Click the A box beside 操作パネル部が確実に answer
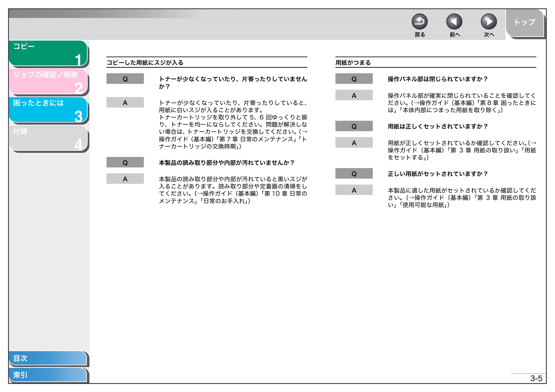Viewport: 555px width, 392px height. point(354,95)
